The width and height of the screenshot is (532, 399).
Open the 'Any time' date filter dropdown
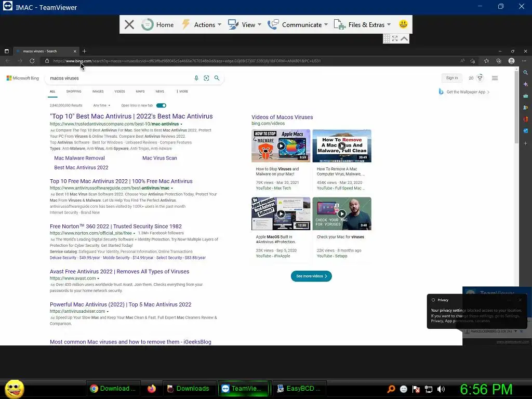[x=101, y=105]
